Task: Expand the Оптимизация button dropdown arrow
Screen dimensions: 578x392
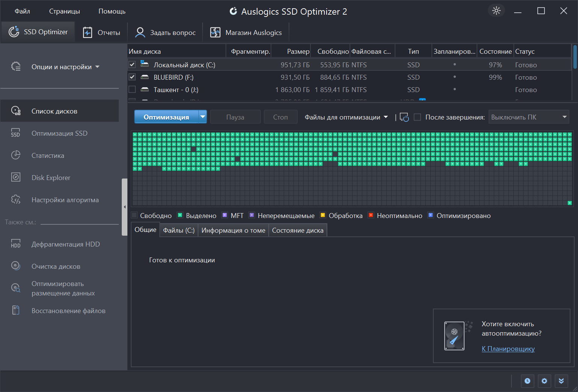Action: [203, 117]
